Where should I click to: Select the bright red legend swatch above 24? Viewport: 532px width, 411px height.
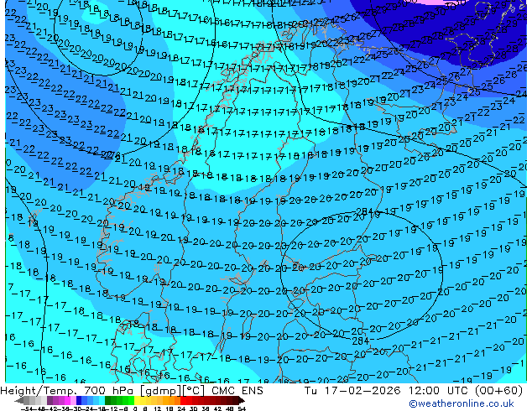183,401
